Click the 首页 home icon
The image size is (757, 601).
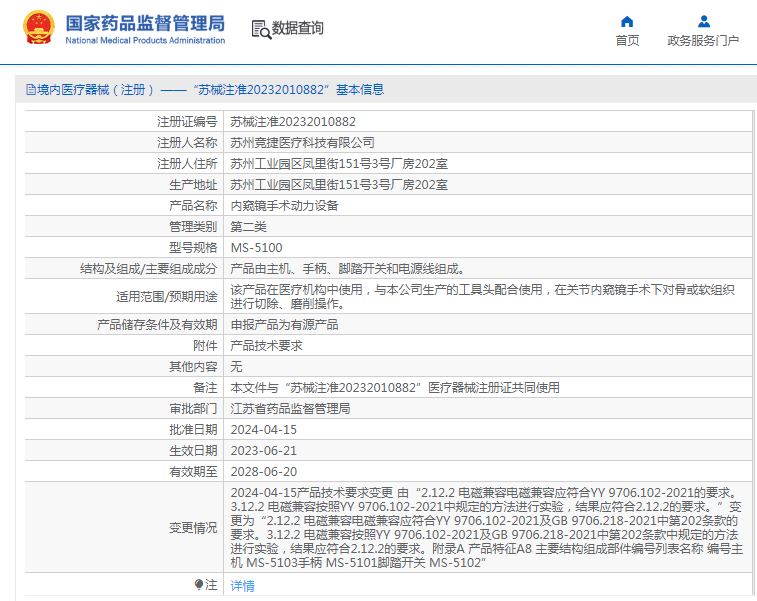pyautogui.click(x=627, y=22)
